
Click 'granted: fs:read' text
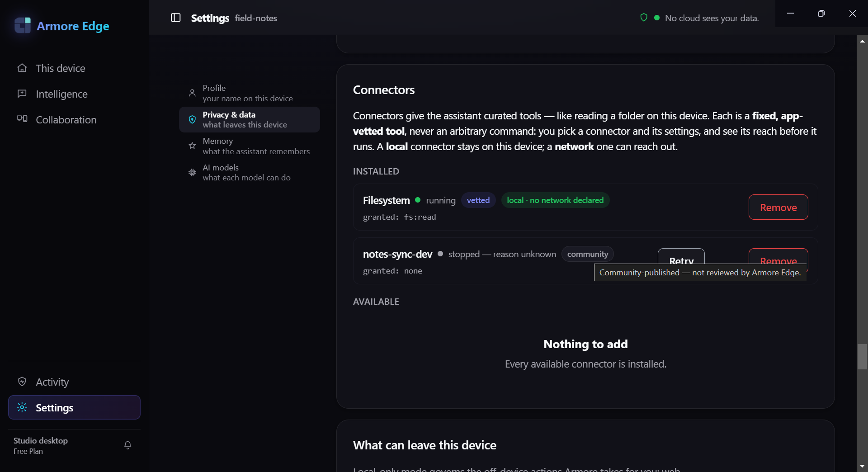tap(400, 217)
